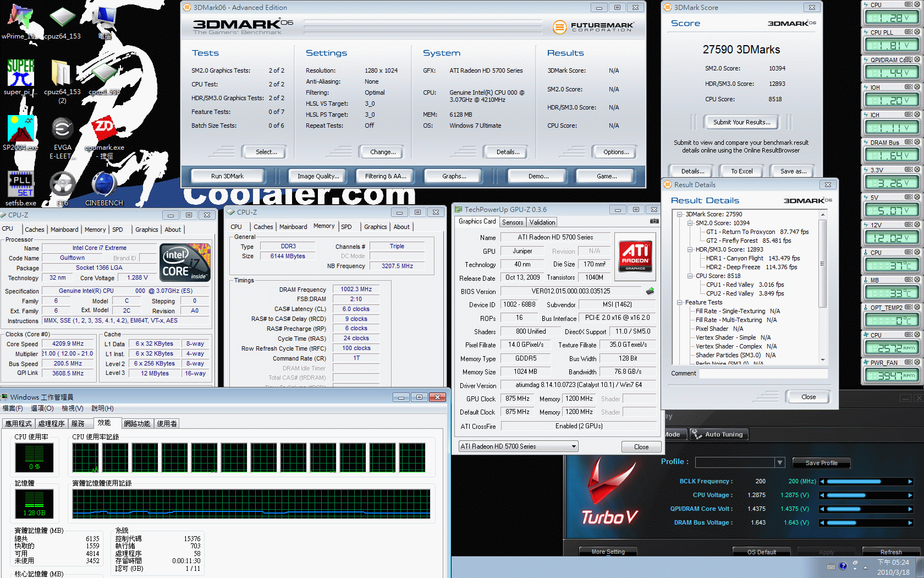Adjust the BCLK Frequency slider
This screenshot has height=578, width=924.
click(866, 481)
